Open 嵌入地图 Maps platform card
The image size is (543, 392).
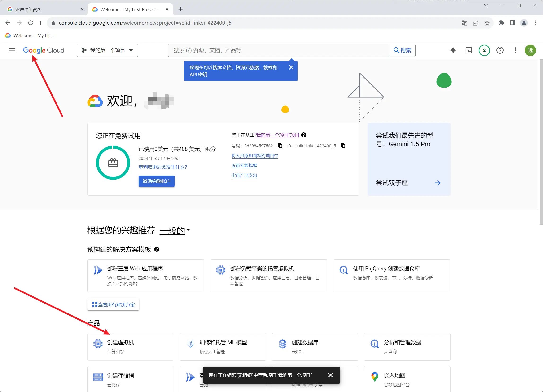click(407, 379)
